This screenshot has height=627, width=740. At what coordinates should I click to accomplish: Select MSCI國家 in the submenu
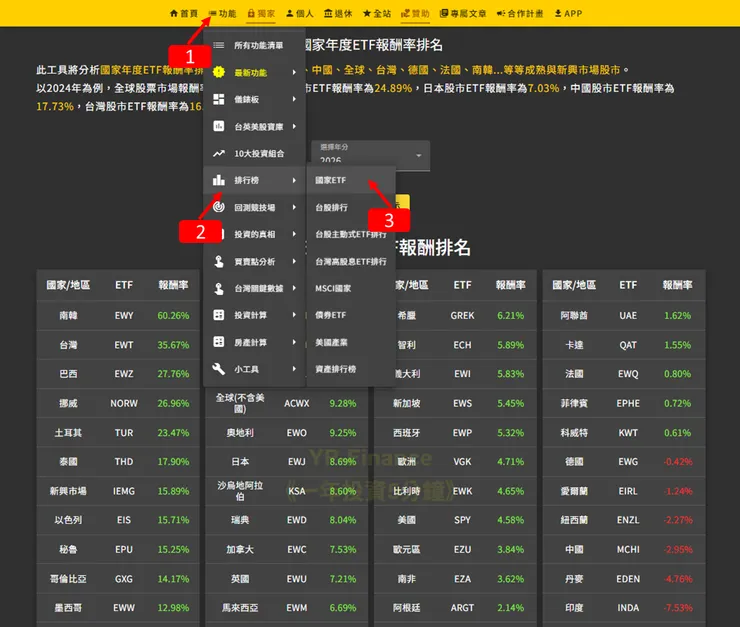tap(351, 288)
